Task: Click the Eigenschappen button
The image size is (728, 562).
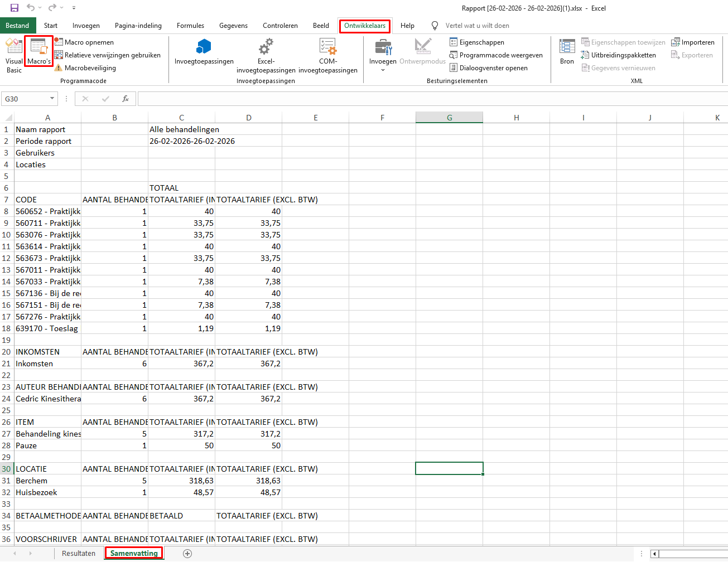Action: tap(476, 42)
